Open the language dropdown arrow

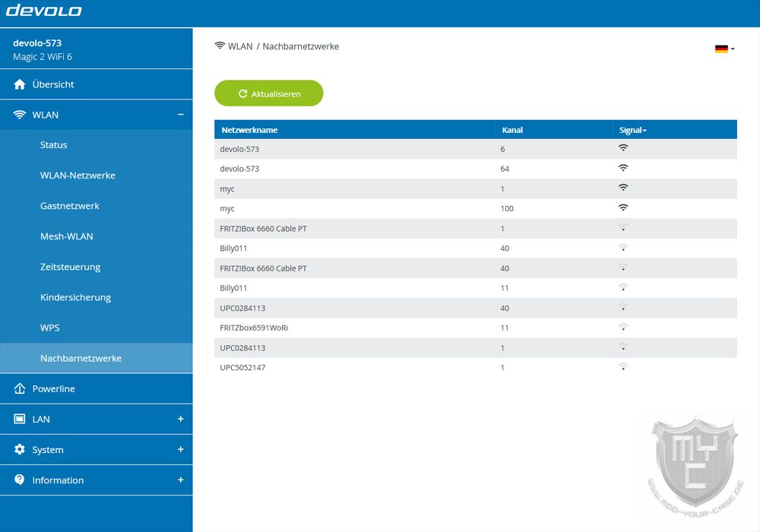(733, 49)
